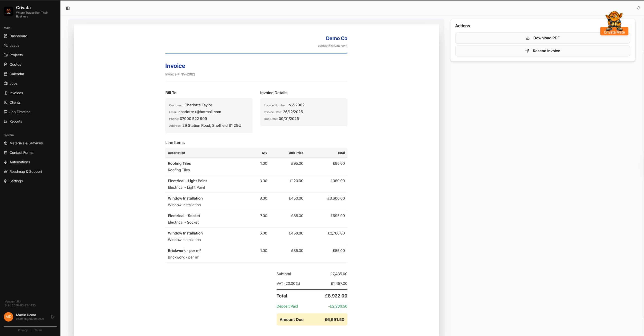Click the £3,600.00 Window Installation total
The width and height of the screenshot is (644, 336).
[336, 198]
